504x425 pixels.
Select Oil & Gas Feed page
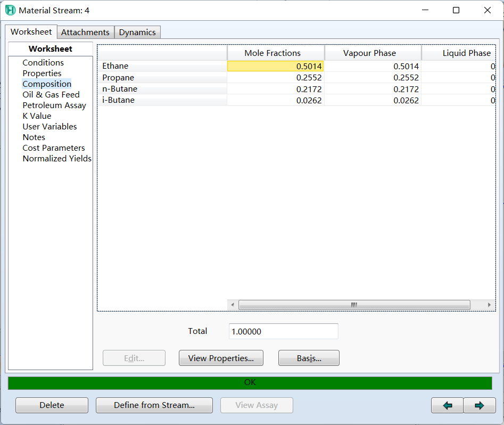[51, 95]
